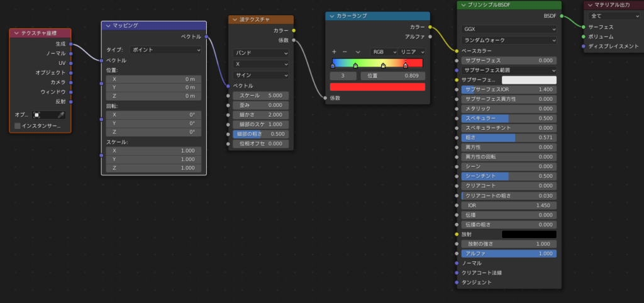
Task: Click the 粗さ slider in プリンシプルBSDF
Action: [x=509, y=137]
